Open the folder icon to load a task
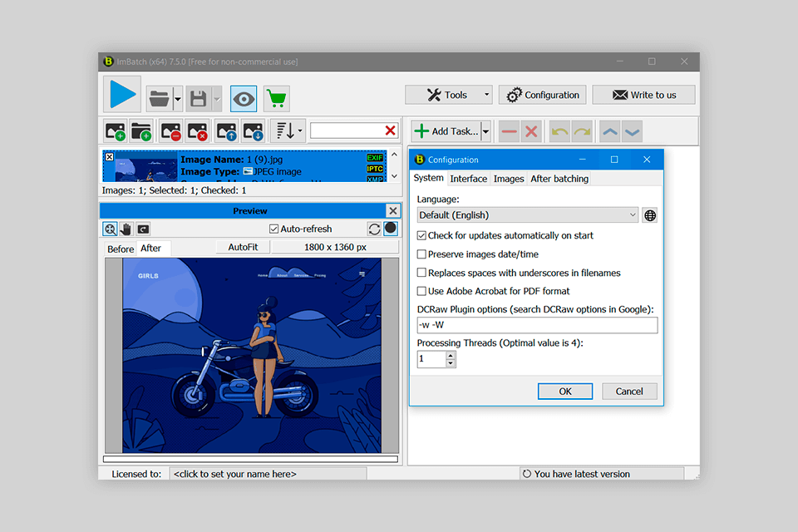Image resolution: width=798 pixels, height=532 pixels. coord(160,99)
